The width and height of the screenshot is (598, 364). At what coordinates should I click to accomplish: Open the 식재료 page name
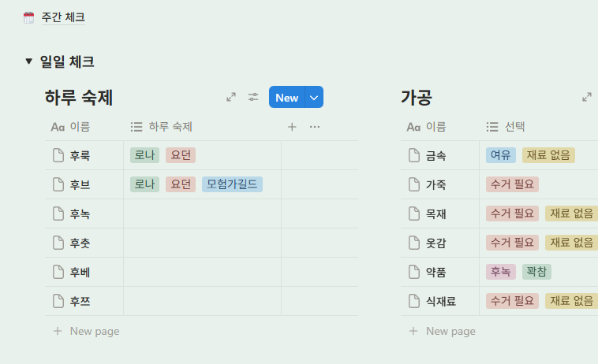[441, 302]
